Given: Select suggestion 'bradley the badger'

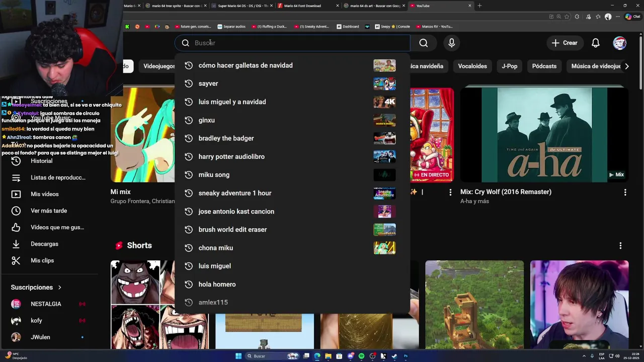Looking at the screenshot, I should click(292, 138).
